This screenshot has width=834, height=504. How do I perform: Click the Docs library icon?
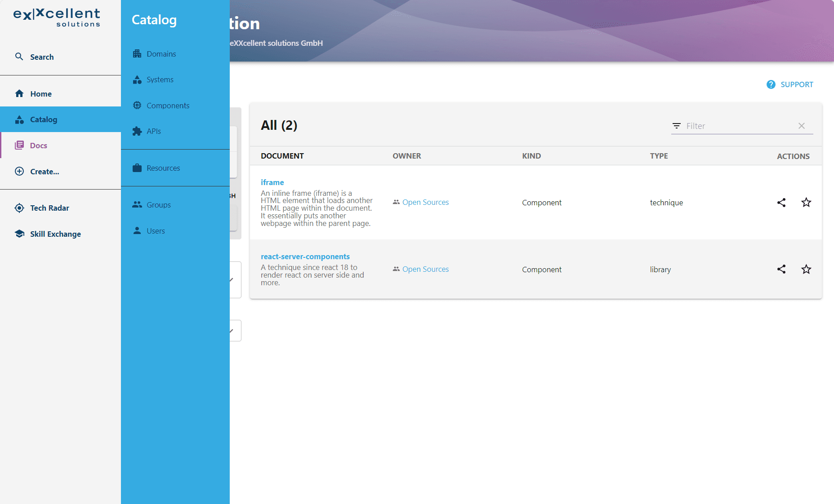(x=19, y=145)
